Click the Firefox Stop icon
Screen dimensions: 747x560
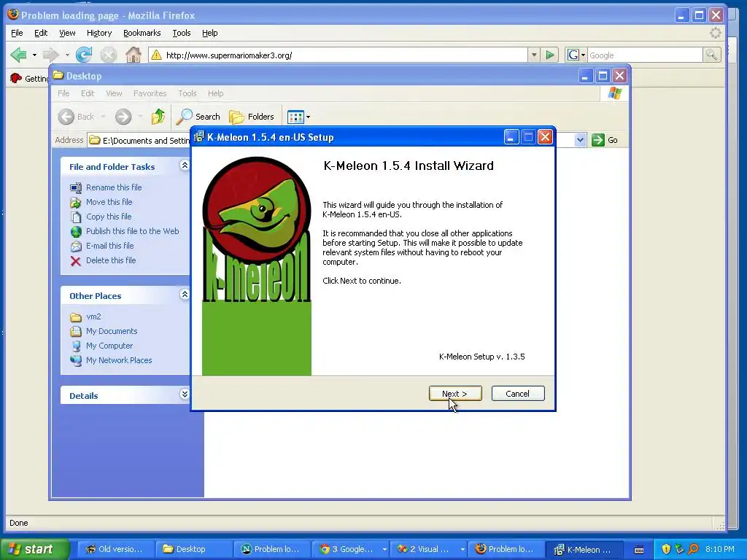109,55
